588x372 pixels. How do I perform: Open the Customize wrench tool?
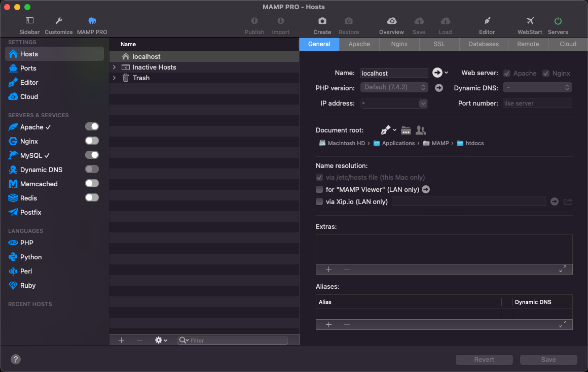(x=58, y=21)
